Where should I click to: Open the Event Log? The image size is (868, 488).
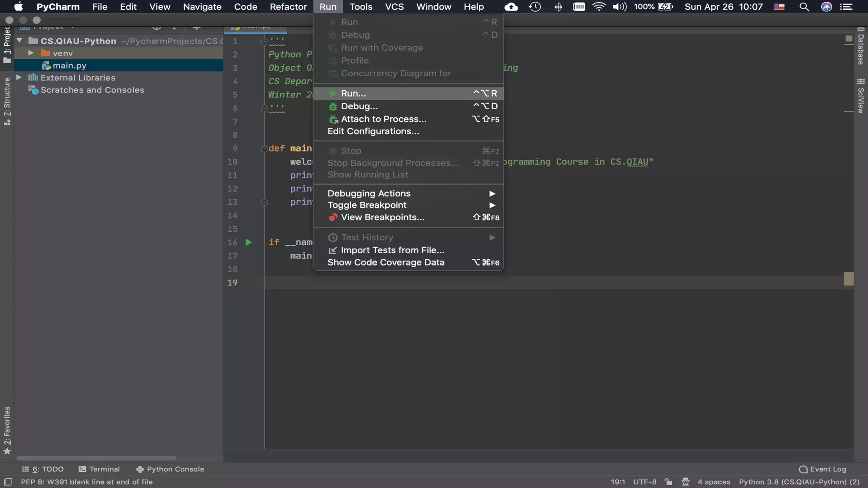[822, 469]
